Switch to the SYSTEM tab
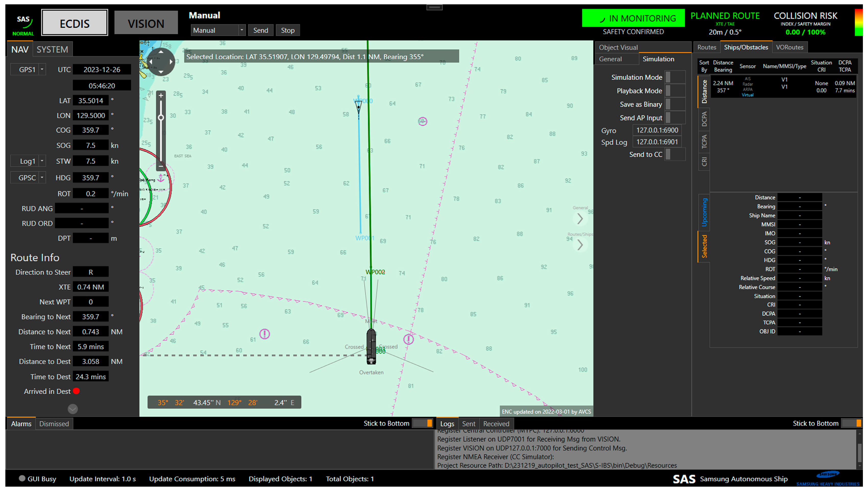The height and width of the screenshot is (492, 868). [52, 50]
